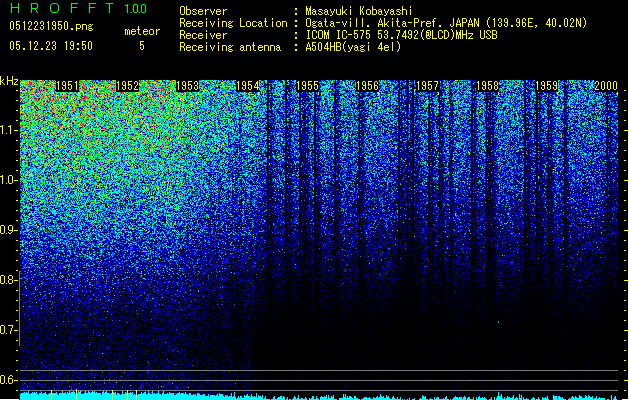This screenshot has width=629, height=400.
Task: Click the date stamp 05.12.23 19:50
Action: tap(51, 46)
